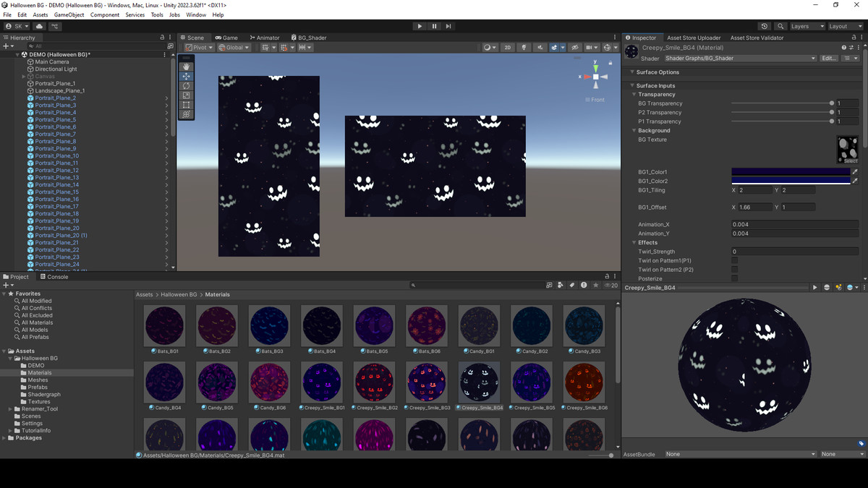Select the Creepy_Smile_BG5 material thumbnail
The width and height of the screenshot is (868, 488).
[x=532, y=382]
